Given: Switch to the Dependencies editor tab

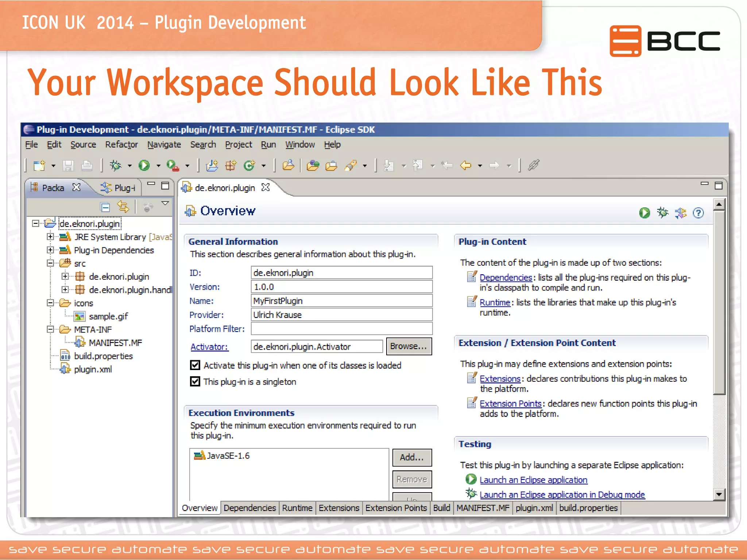Looking at the screenshot, I should tap(249, 508).
